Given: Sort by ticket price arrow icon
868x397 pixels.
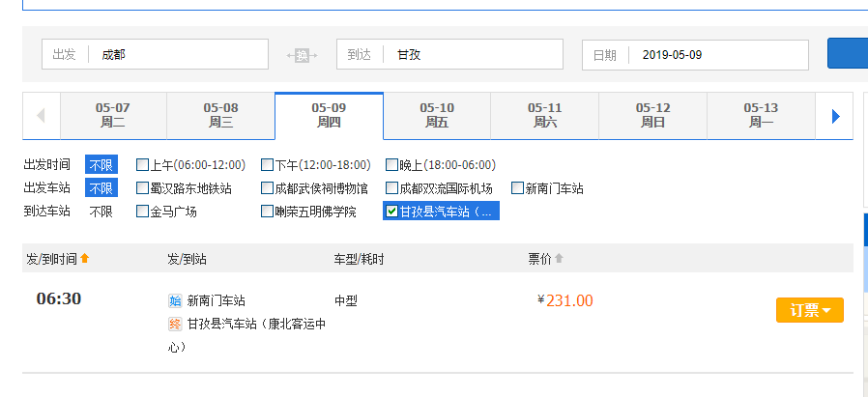Looking at the screenshot, I should pos(559,258).
